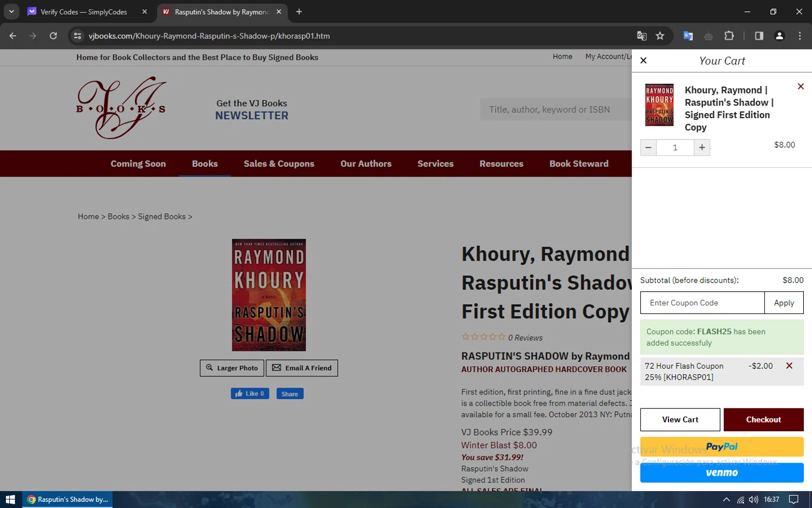Close the Verify Codes tab
The height and width of the screenshot is (508, 812).
click(x=145, y=12)
